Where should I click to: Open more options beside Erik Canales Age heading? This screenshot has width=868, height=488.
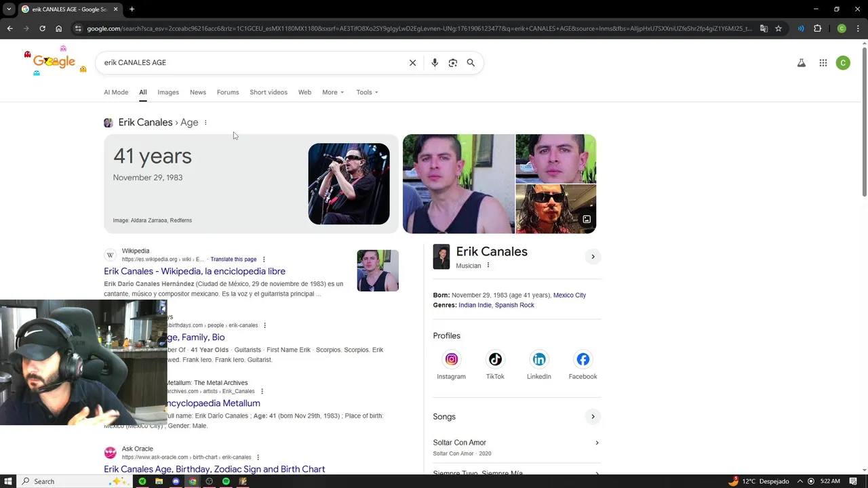205,123
